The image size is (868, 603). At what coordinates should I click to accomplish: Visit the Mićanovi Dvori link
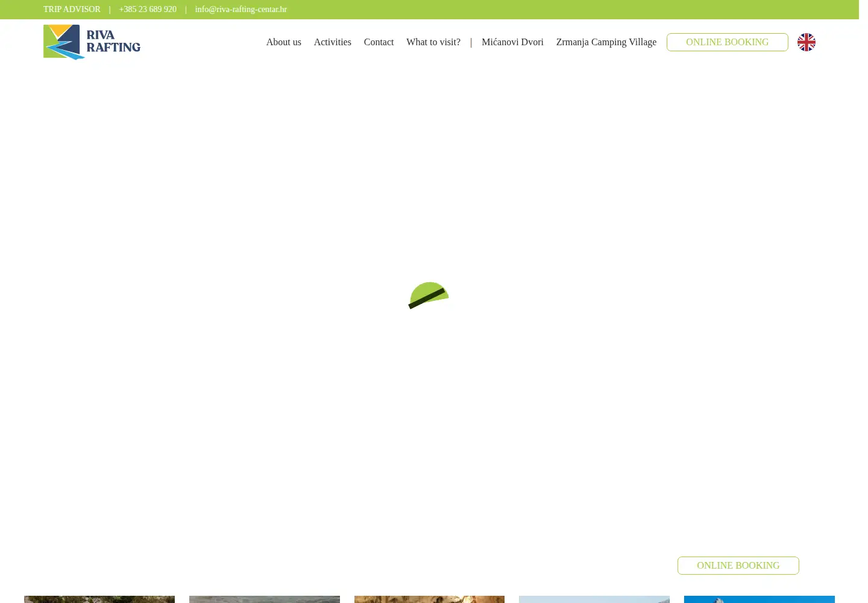click(x=512, y=42)
